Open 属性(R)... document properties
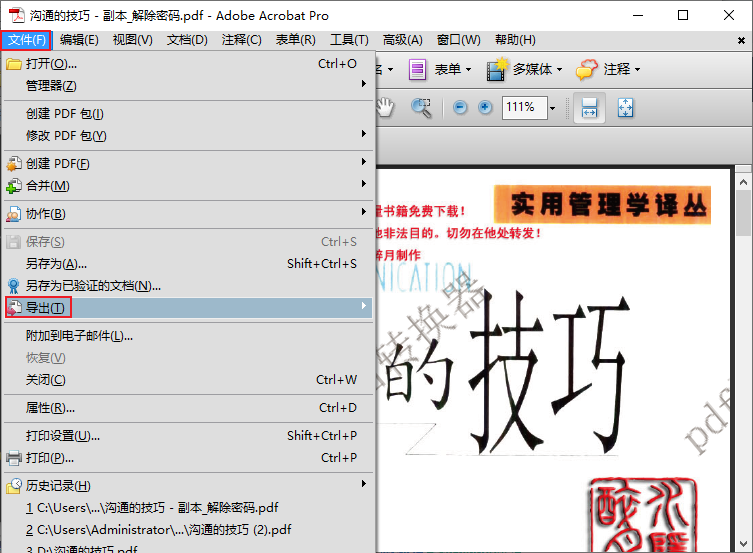The width and height of the screenshot is (753, 553). (188, 408)
